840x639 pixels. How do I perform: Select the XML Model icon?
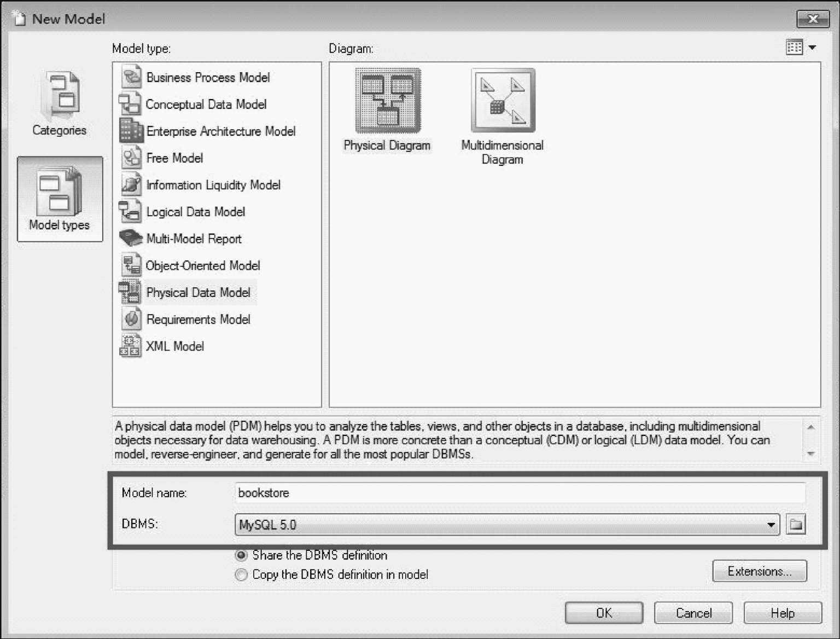[x=130, y=345]
